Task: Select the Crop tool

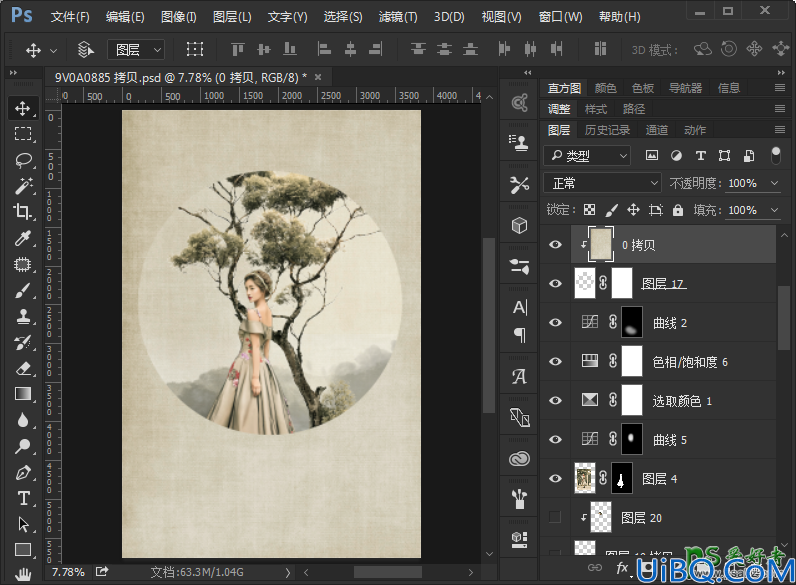Action: (x=22, y=212)
